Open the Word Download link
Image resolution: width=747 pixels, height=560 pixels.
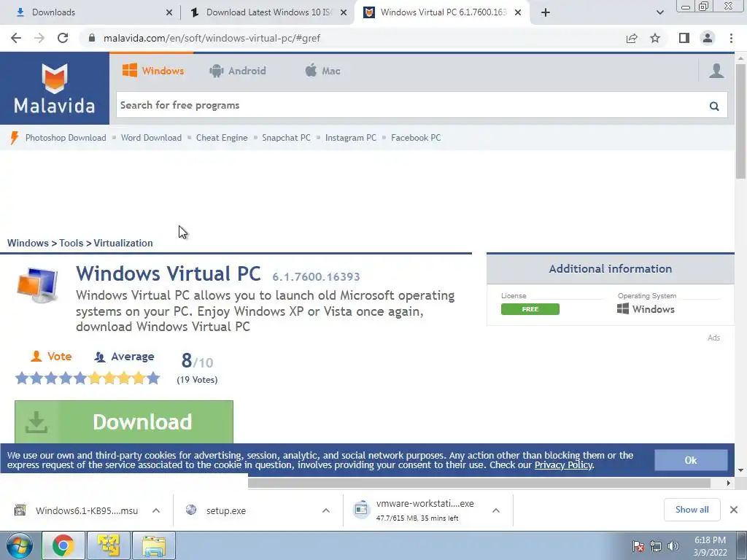click(151, 138)
